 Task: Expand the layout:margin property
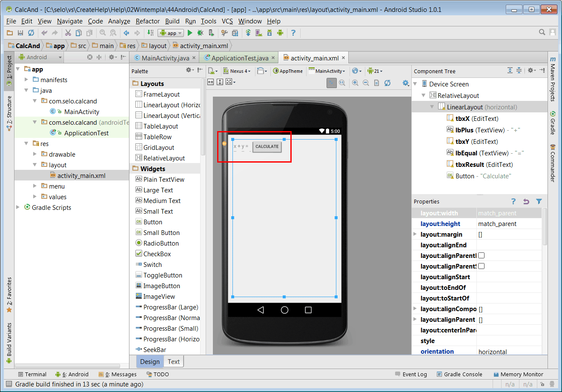coord(415,234)
